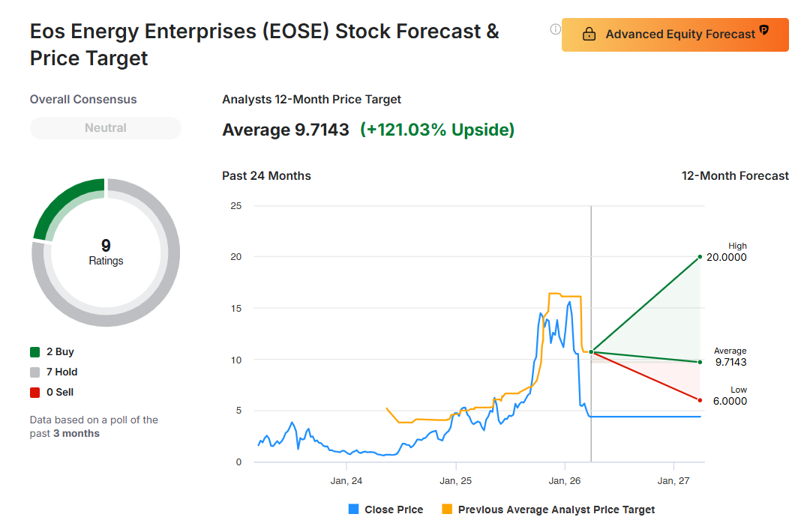This screenshot has height=532, width=807.
Task: Click the 9 Ratings center of the donut
Action: (106, 253)
